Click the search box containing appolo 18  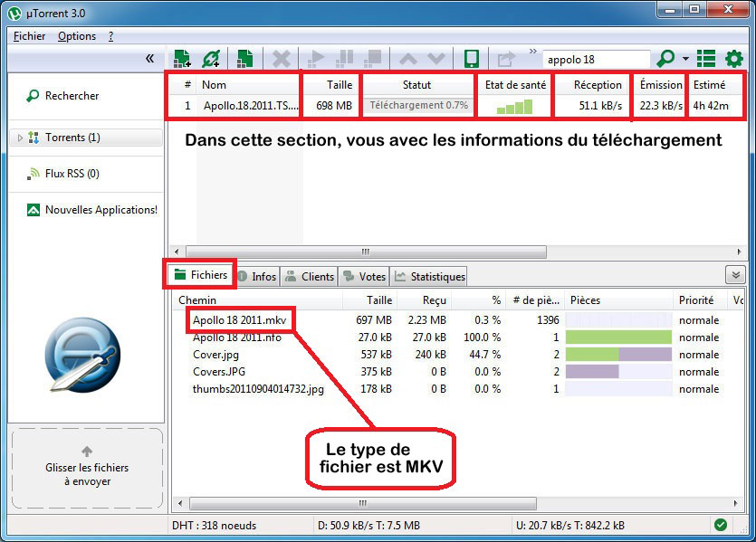pos(596,60)
